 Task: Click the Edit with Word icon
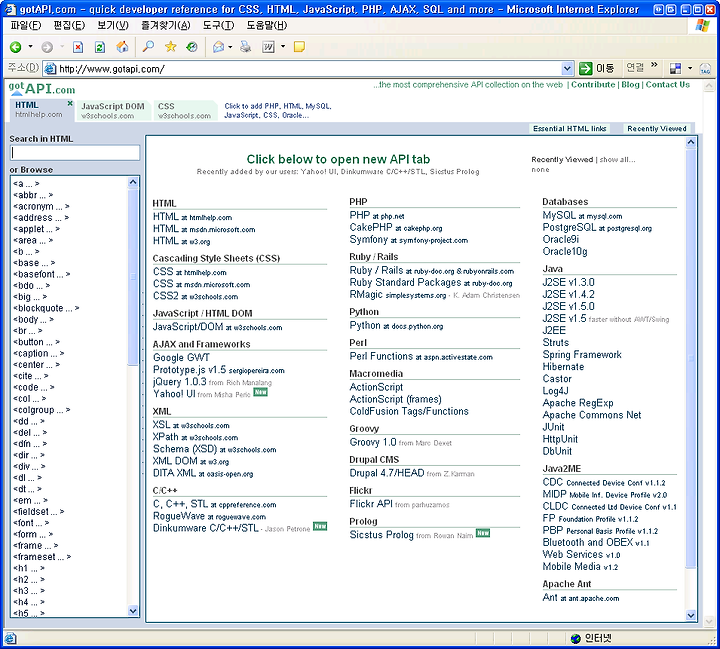pos(268,47)
